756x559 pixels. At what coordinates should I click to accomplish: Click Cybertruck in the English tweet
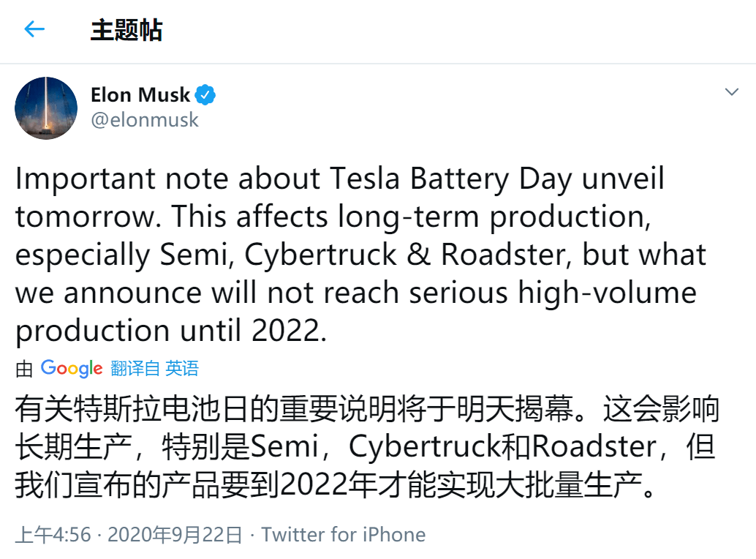320,254
